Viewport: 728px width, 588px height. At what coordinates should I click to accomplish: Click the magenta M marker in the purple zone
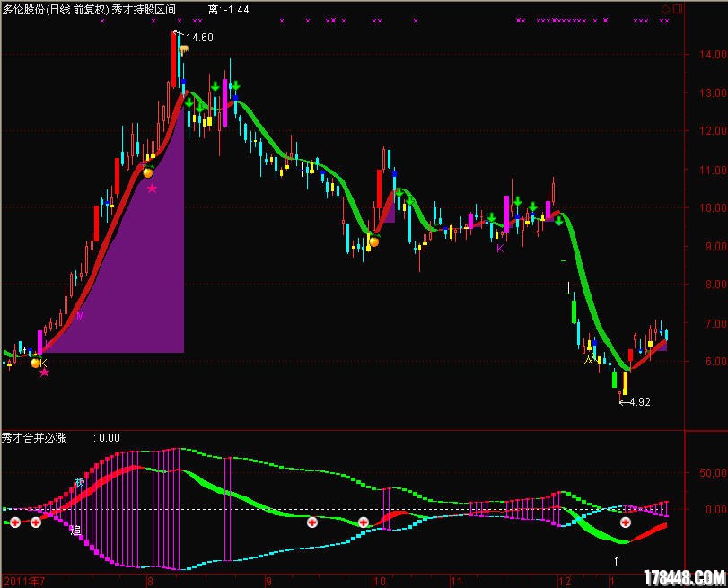pyautogui.click(x=80, y=316)
